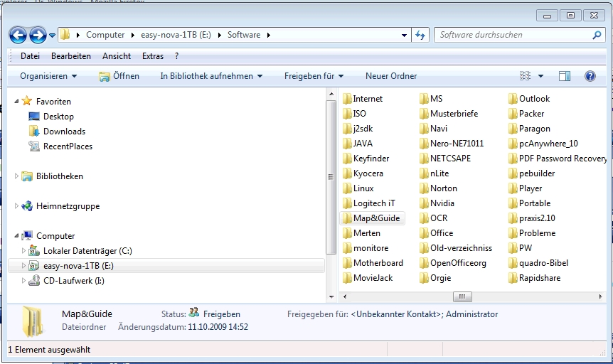Collapse the Favoriten tree group
The height and width of the screenshot is (364, 613).
[16, 101]
